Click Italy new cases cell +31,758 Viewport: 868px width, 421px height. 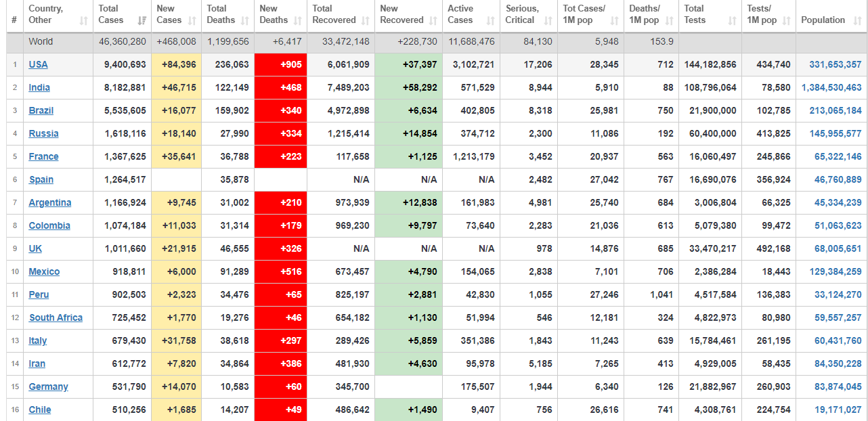[176, 340]
